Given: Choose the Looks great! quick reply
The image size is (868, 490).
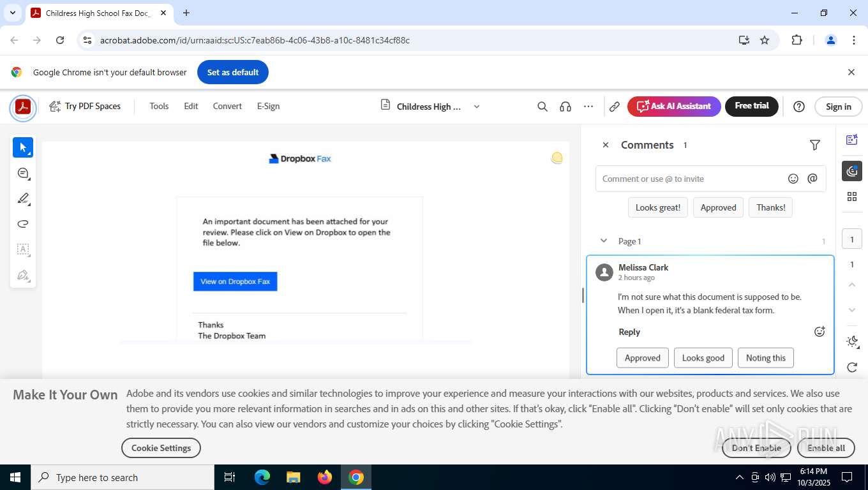Looking at the screenshot, I should point(658,207).
